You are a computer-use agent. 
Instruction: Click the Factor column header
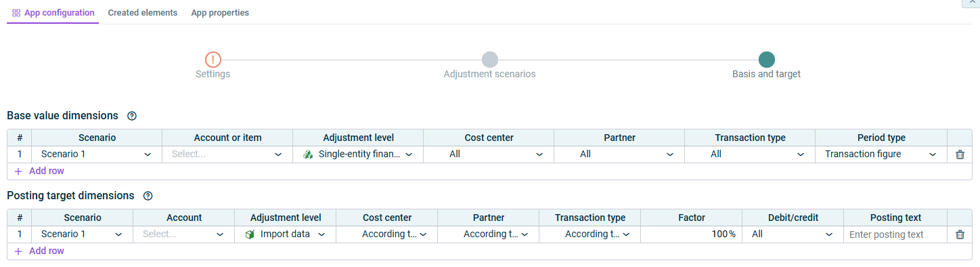click(692, 218)
